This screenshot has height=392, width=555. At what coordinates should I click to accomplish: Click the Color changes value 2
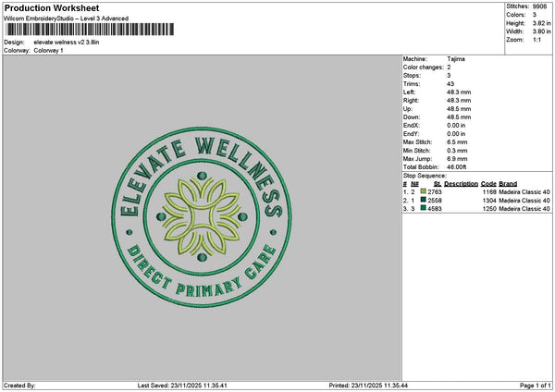click(x=449, y=67)
